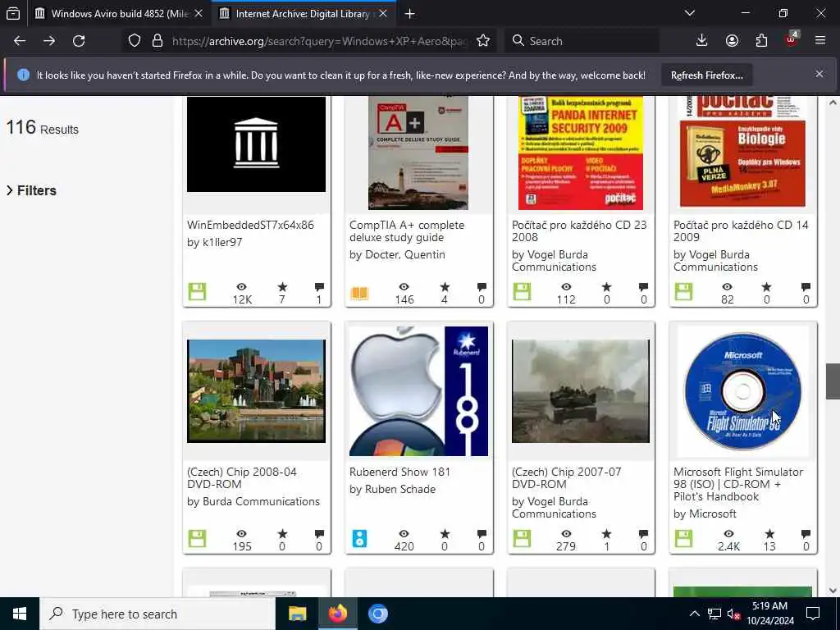
Task: Open Počítač pro každého CD 23 2008
Action: point(579,231)
